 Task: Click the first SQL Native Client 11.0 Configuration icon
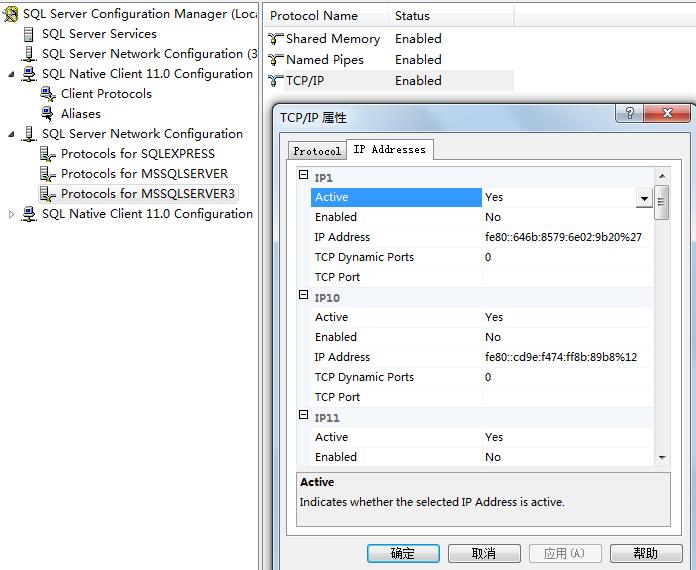[29, 74]
